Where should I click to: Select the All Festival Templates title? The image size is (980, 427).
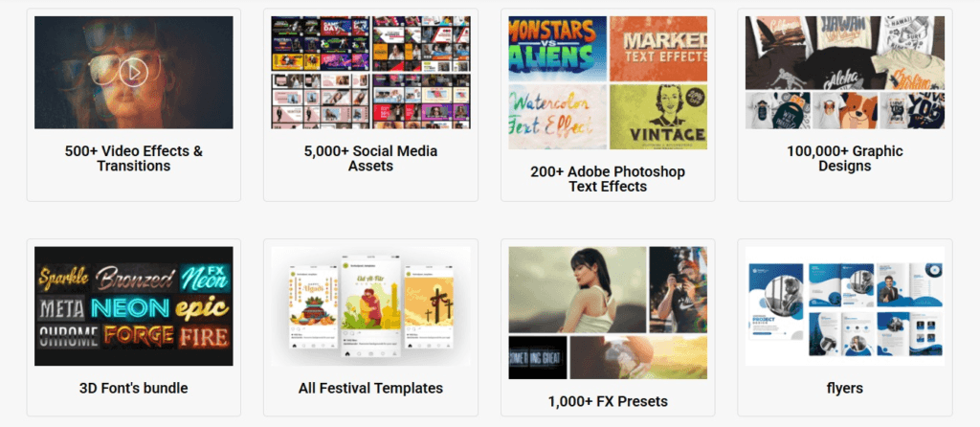coord(370,388)
